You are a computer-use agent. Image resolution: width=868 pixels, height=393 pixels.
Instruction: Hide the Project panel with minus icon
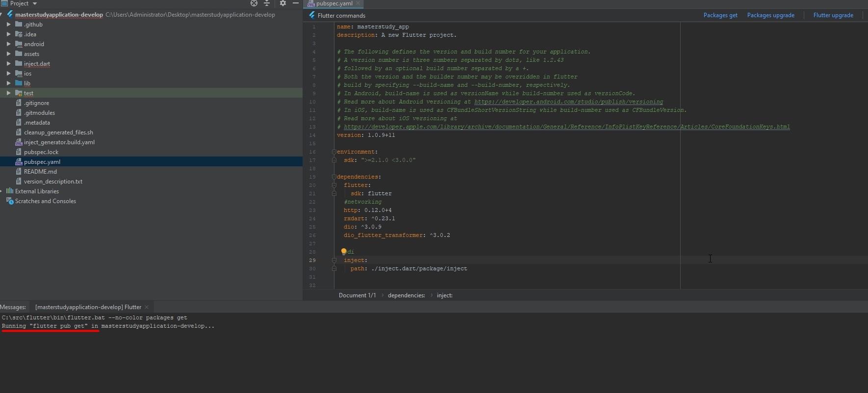(x=296, y=3)
